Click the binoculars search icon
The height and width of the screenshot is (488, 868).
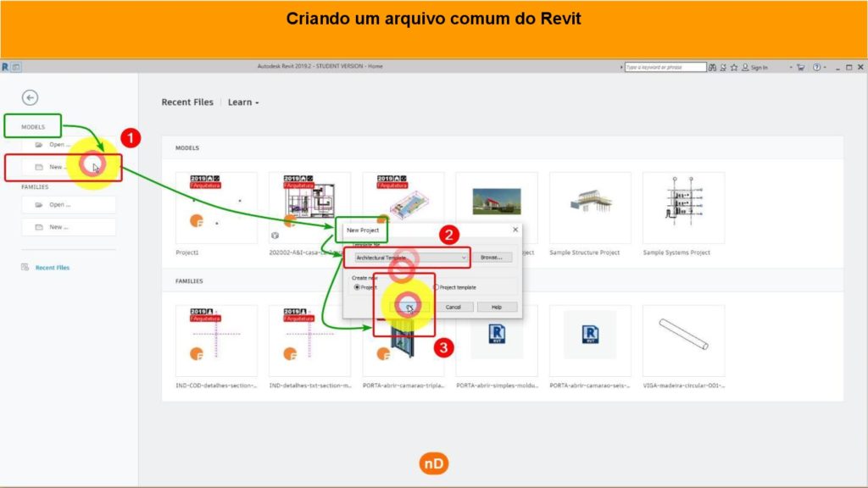713,67
